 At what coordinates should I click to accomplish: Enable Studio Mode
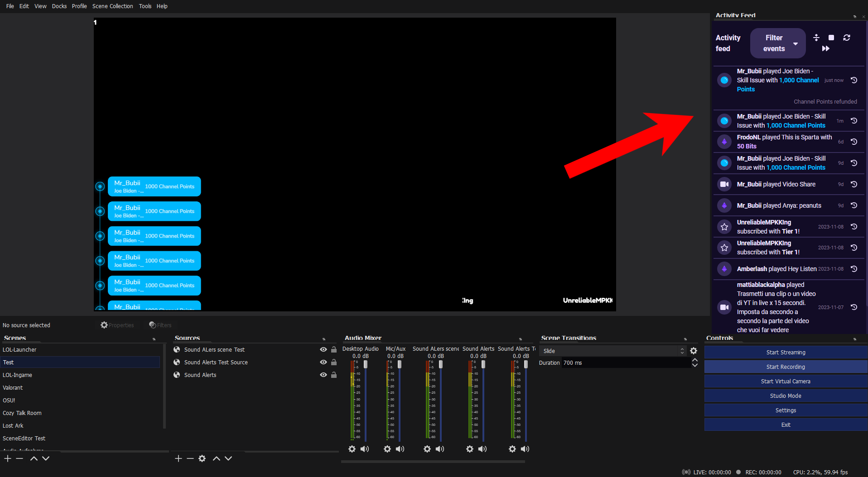(x=786, y=396)
